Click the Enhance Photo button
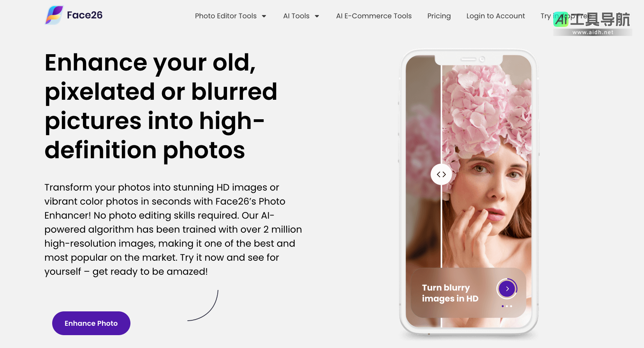Viewport: 644px width, 348px height. pos(91,323)
